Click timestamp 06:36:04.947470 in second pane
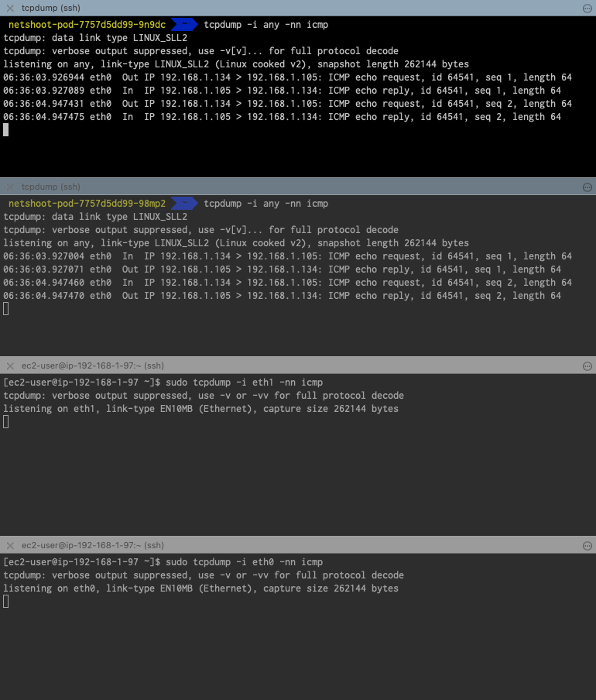Image resolution: width=596 pixels, height=700 pixels. click(x=43, y=296)
